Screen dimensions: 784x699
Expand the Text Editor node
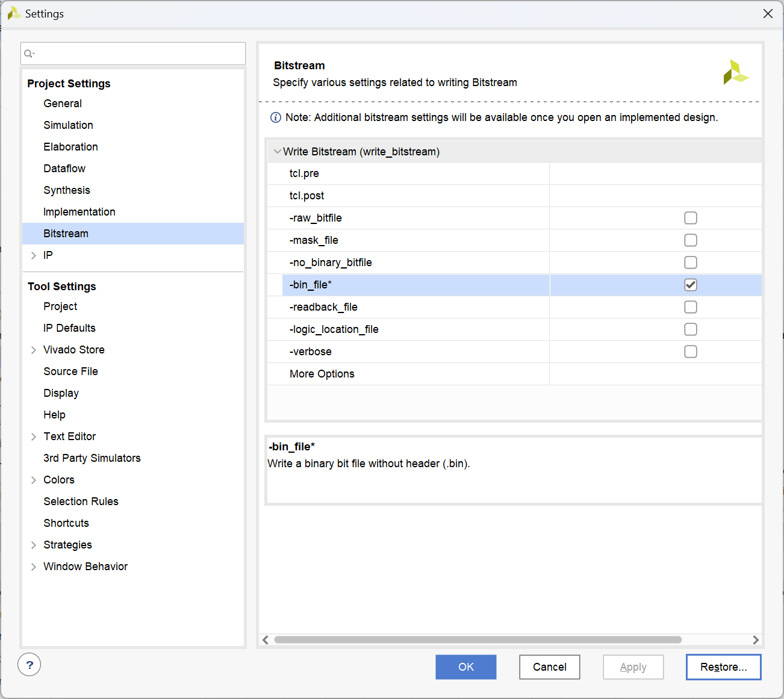[34, 436]
